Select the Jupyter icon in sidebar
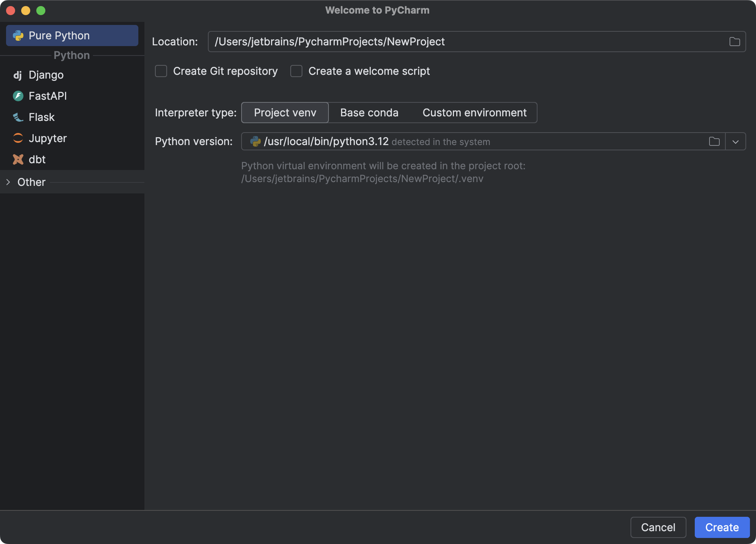Screen dimensions: 756x544 18,138
